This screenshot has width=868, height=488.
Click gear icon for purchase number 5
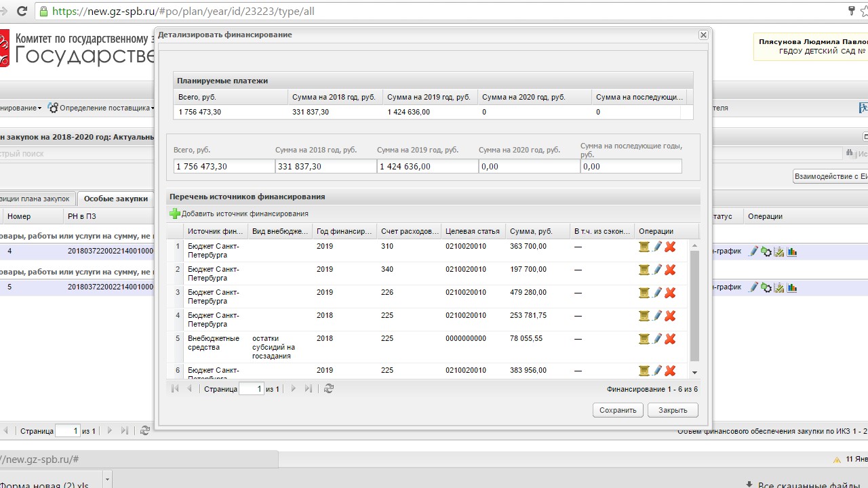click(766, 287)
